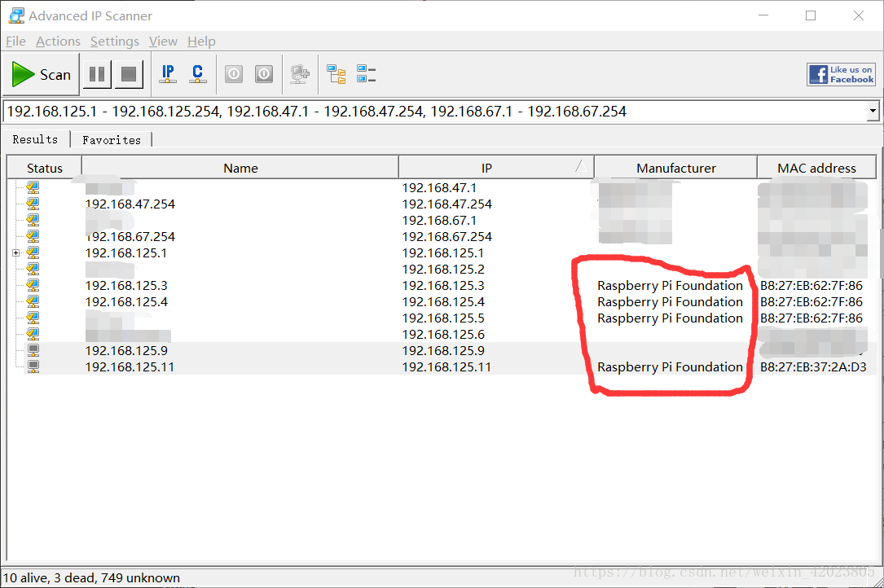Select name 192.168.67.254 in Name column
Viewport: 884px width, 588px height.
[x=130, y=237]
